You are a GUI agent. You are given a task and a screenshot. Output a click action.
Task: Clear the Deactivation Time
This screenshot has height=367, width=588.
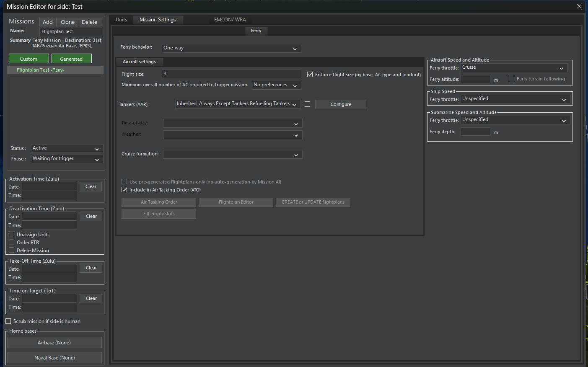coord(91,216)
